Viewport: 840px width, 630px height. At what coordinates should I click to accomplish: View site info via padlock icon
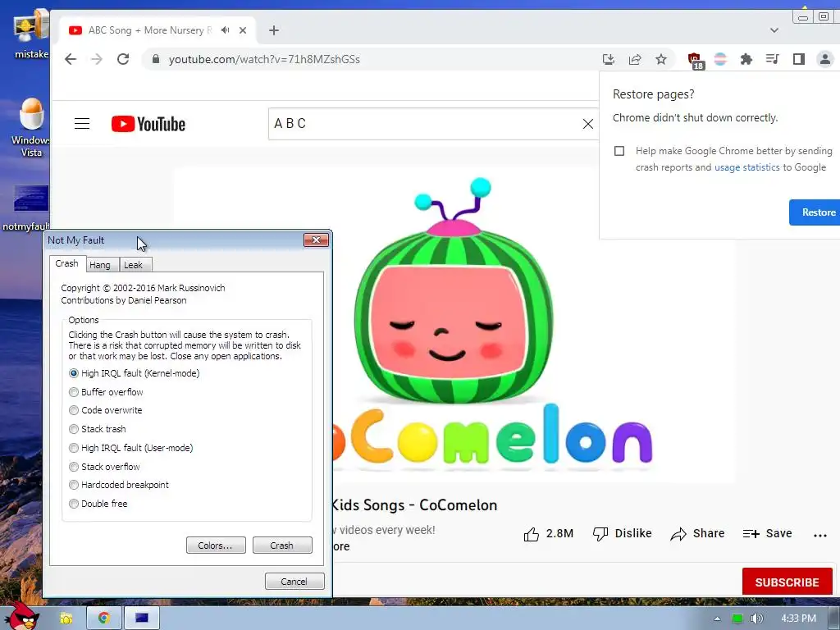click(155, 59)
